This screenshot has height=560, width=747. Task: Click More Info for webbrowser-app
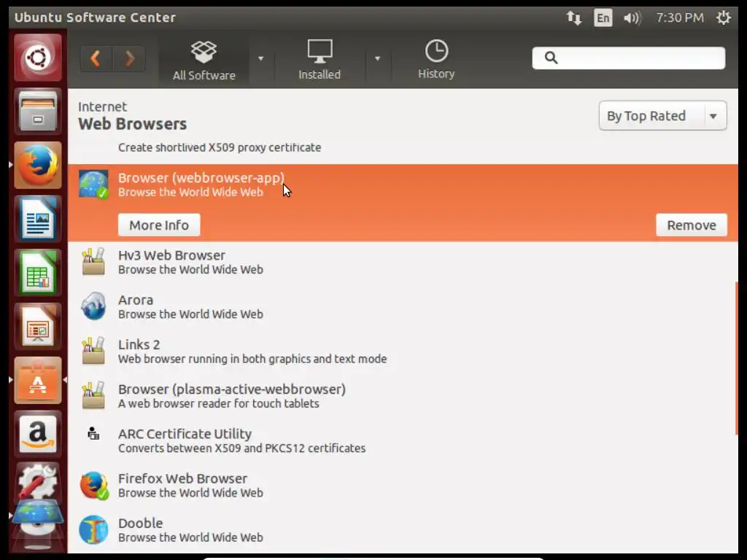pos(159,225)
